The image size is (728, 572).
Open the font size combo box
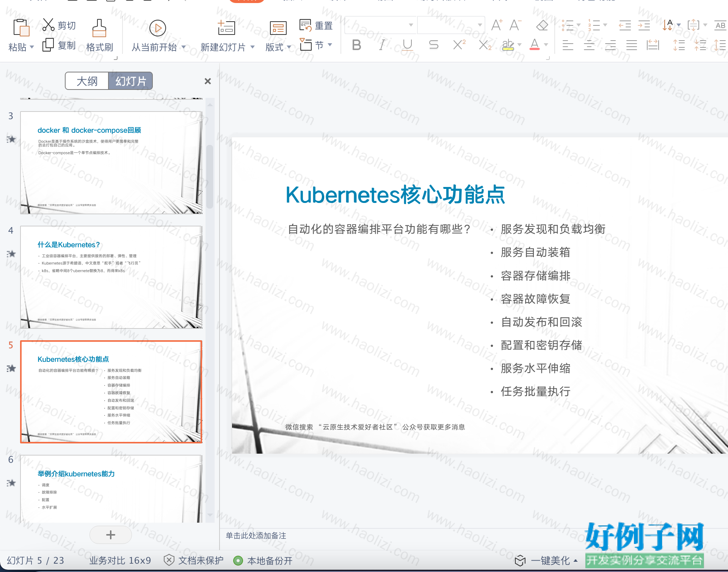coord(451,25)
